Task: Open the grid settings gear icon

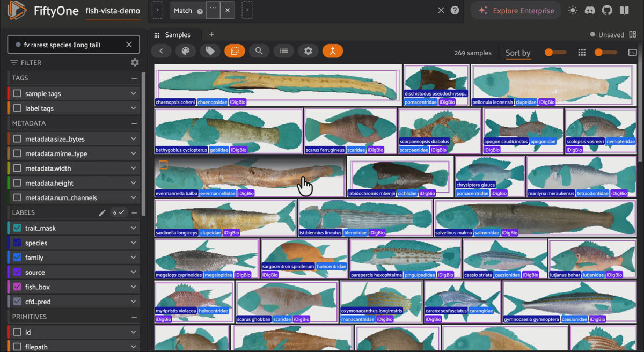Action: pyautogui.click(x=308, y=51)
